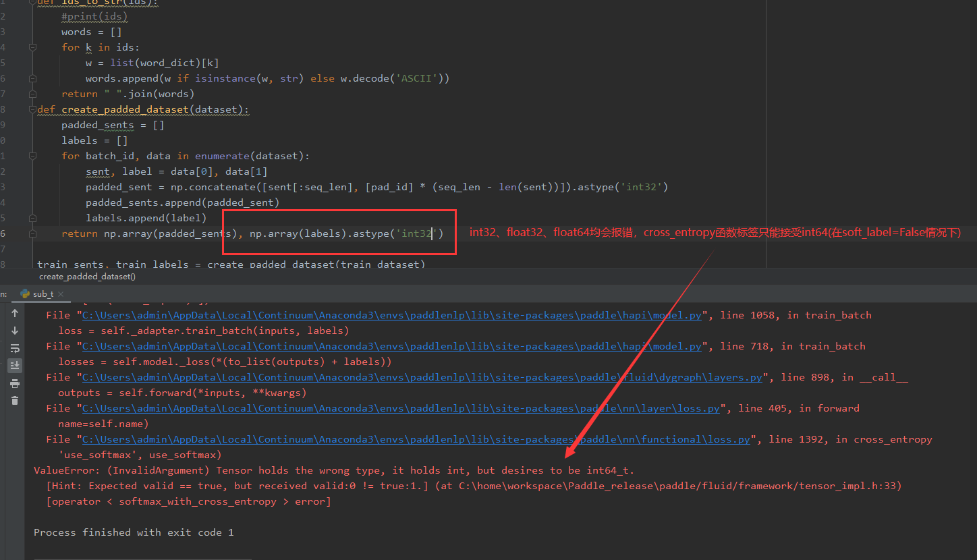Click the words.append isinstance code line
977x560 pixels.
pos(267,78)
